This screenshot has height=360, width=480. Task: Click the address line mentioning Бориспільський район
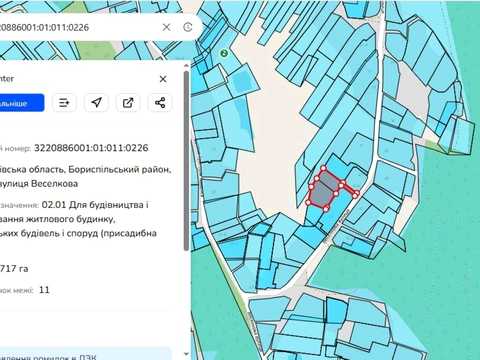85,169
